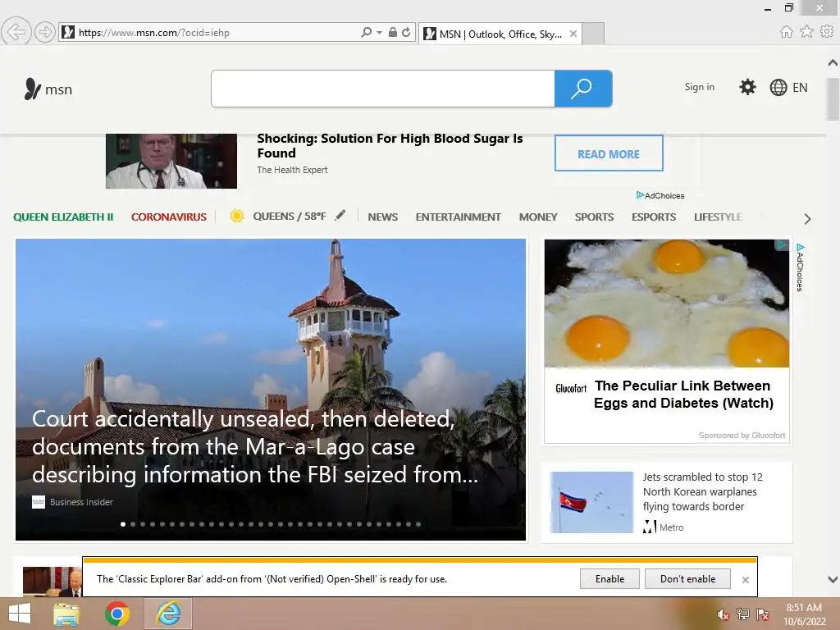The height and width of the screenshot is (630, 840).
Task: Refresh the page with the reload icon
Action: pyautogui.click(x=406, y=32)
